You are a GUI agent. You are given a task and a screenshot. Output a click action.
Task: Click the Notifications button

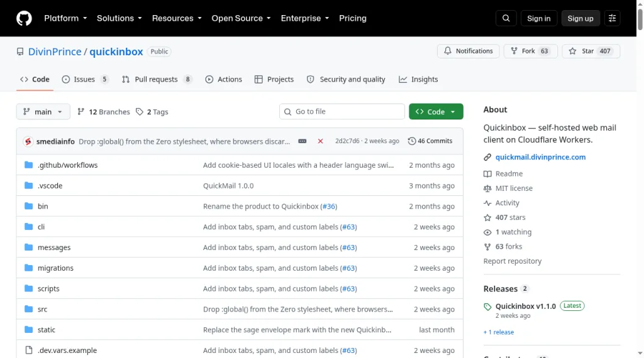click(468, 52)
